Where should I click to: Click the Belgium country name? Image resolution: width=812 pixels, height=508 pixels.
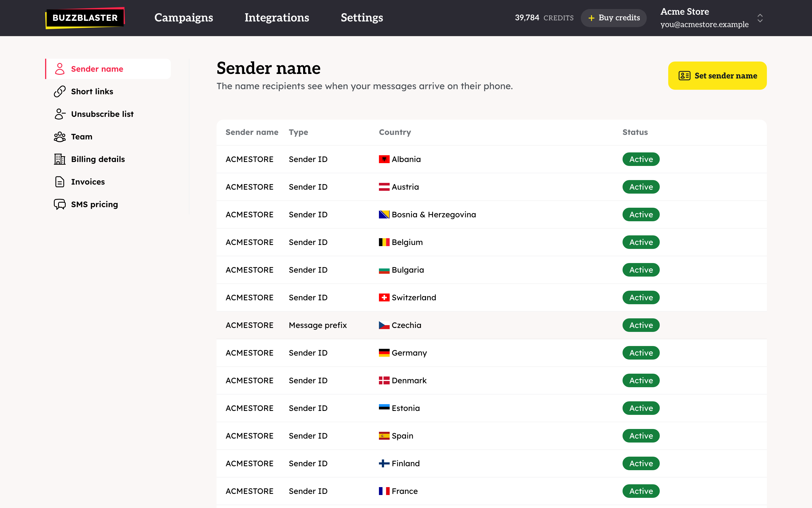click(x=407, y=242)
